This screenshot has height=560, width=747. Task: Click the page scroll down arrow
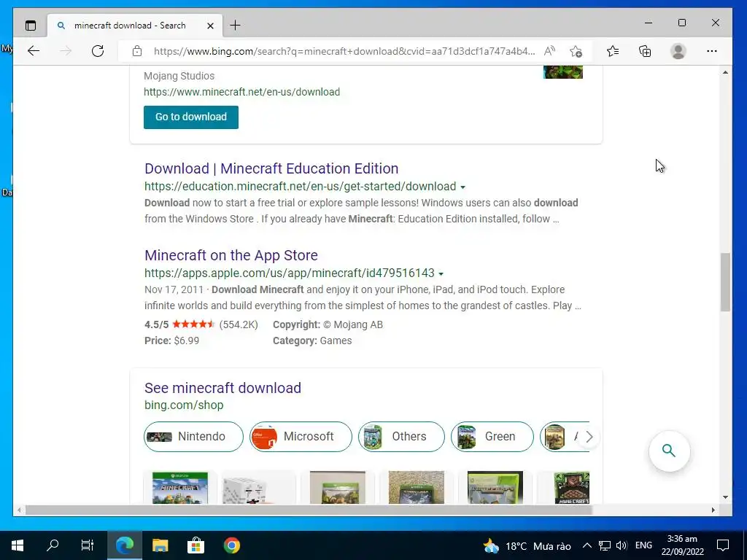[x=725, y=497]
